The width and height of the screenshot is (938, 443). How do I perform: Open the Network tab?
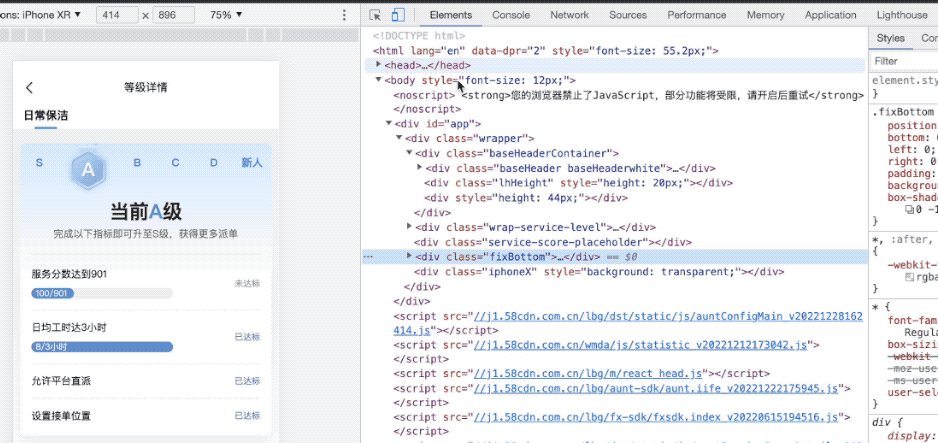[569, 15]
